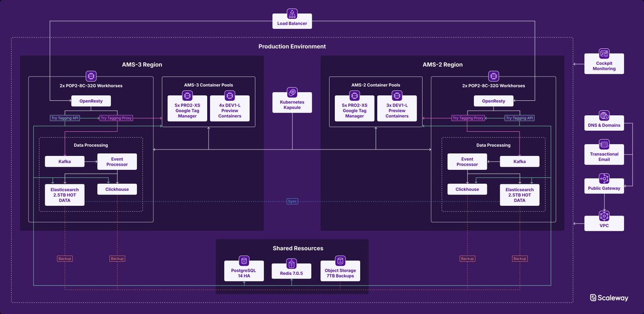This screenshot has height=314, width=644.
Task: Click the AMS-2 Google Tag Manager icon
Action: (x=355, y=96)
